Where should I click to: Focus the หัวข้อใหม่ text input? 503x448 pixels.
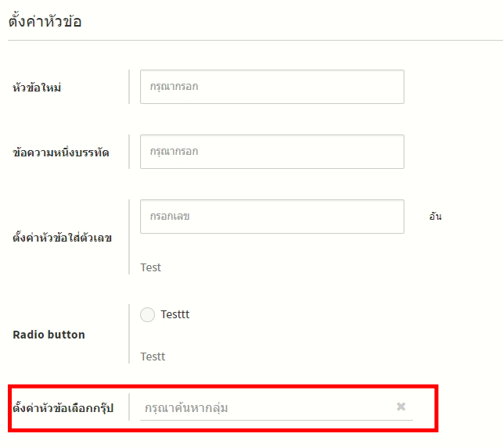click(271, 87)
